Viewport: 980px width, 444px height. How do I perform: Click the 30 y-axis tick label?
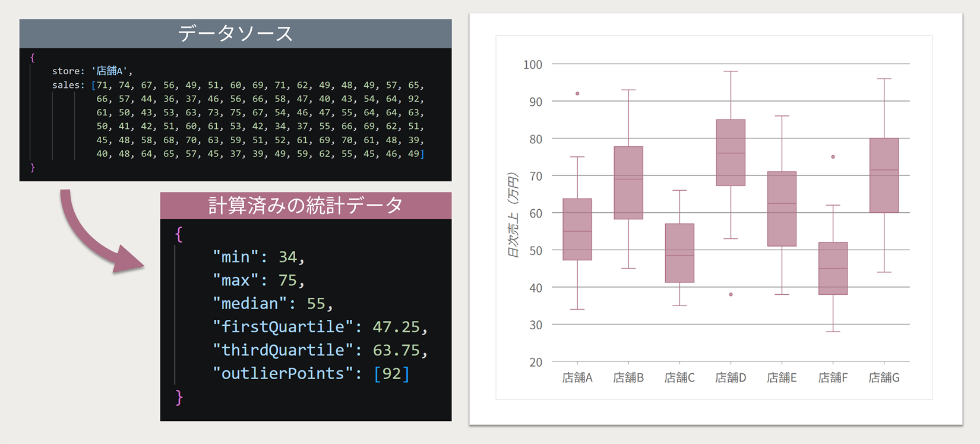(536, 325)
